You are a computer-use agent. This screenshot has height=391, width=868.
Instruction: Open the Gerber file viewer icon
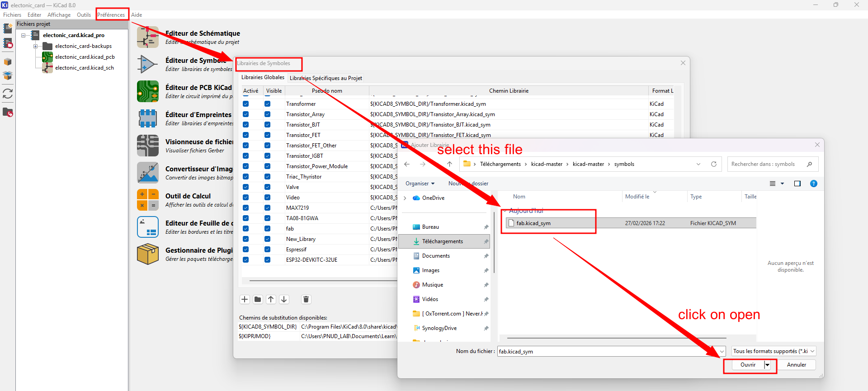click(x=148, y=146)
